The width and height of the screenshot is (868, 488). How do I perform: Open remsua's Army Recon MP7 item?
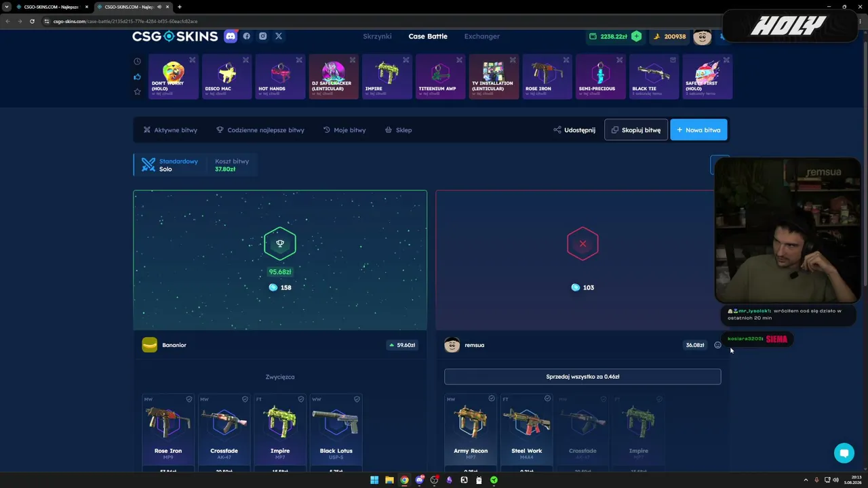click(x=471, y=431)
